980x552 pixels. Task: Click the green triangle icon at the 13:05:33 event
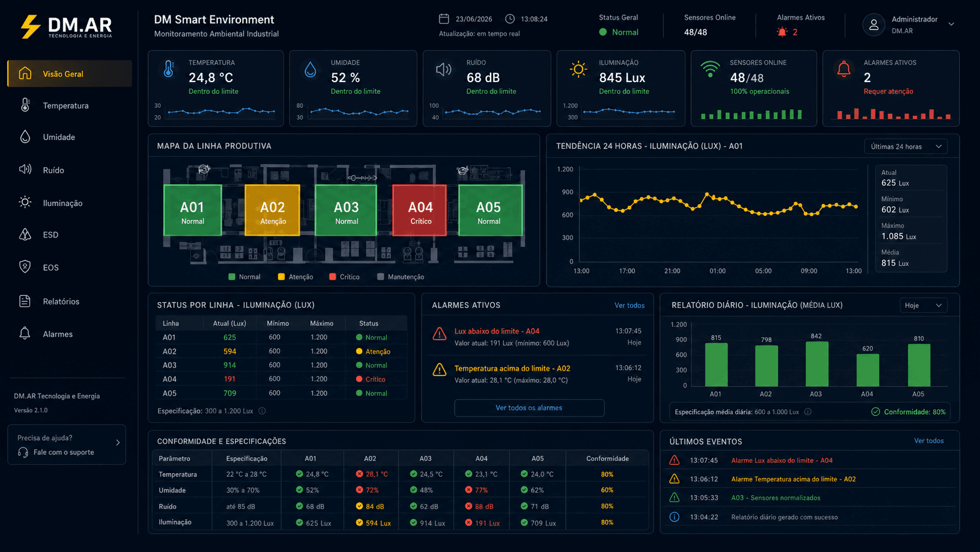675,497
